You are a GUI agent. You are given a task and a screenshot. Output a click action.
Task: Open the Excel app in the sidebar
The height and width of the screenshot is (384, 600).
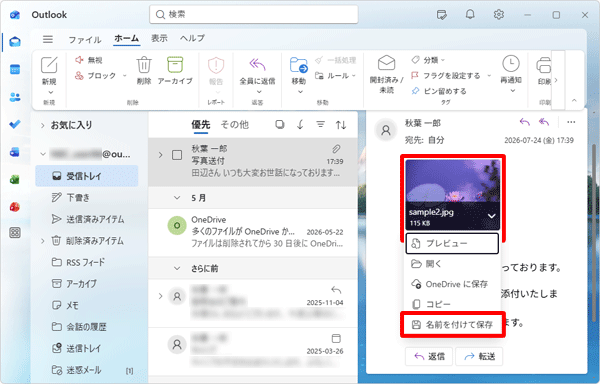tap(15, 179)
